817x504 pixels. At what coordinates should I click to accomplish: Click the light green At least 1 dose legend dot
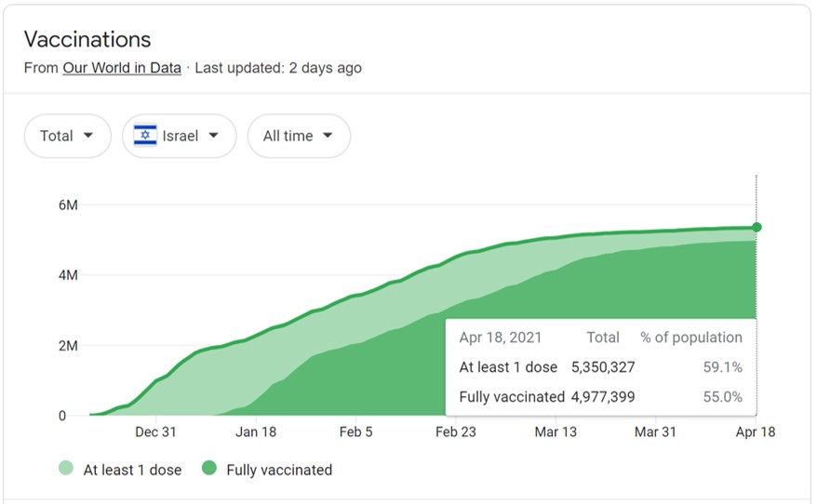click(x=66, y=470)
